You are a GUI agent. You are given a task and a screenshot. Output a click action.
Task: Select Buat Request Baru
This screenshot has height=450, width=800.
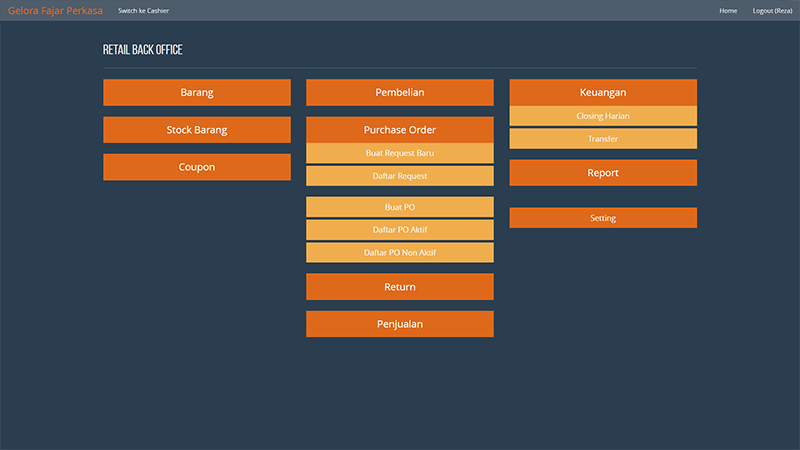(x=400, y=153)
